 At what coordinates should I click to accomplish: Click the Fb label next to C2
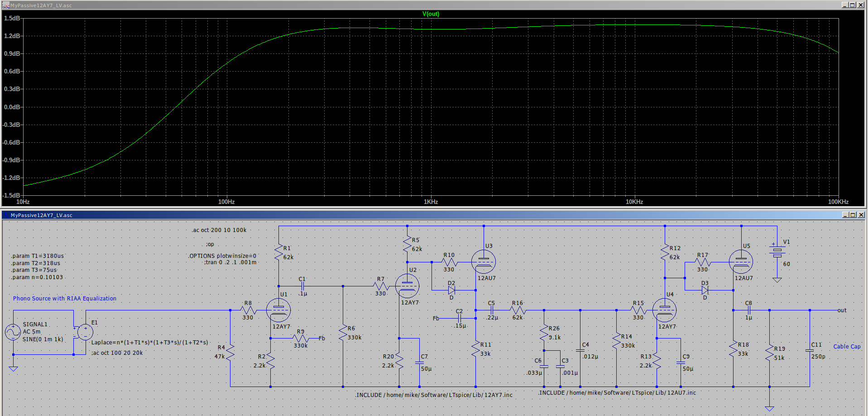[436, 319]
